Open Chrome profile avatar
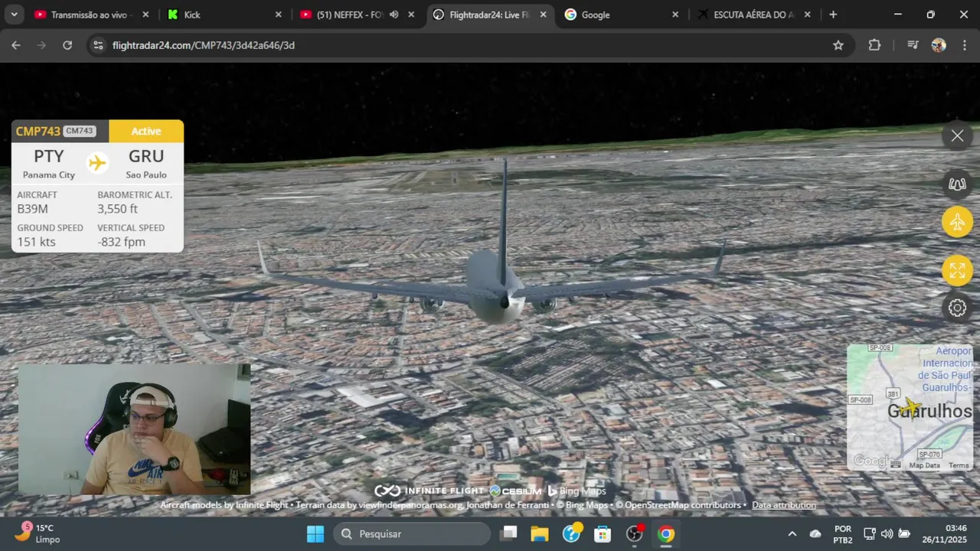Screen dimensions: 980x551 [939, 45]
